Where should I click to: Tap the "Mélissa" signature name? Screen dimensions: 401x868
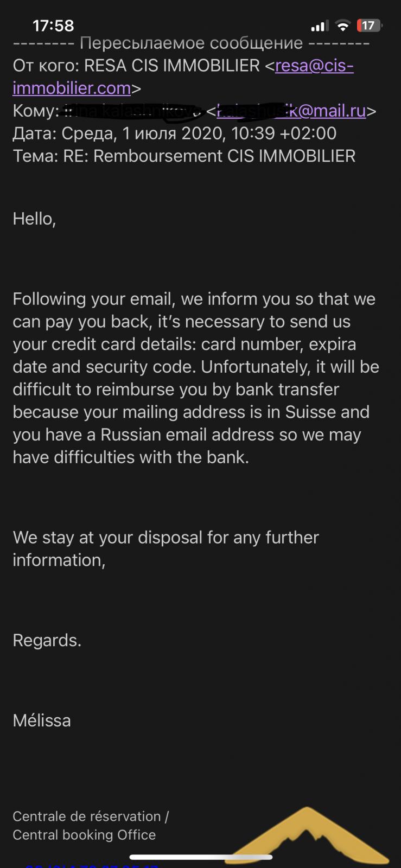[x=42, y=720]
